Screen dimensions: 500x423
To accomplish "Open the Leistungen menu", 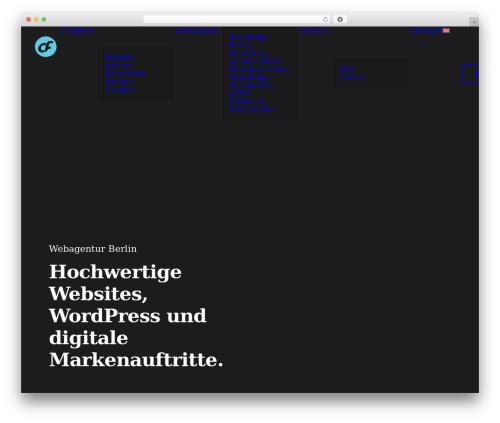I will coord(197,30).
